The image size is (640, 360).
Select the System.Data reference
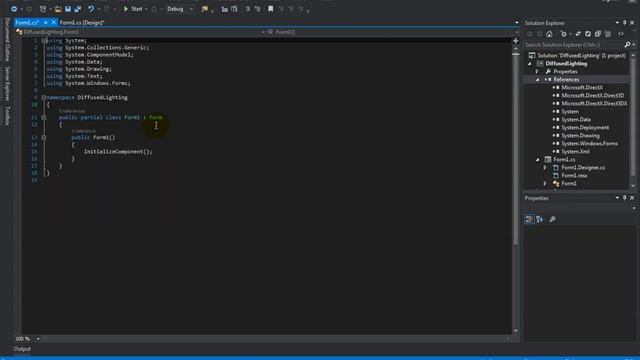(576, 120)
